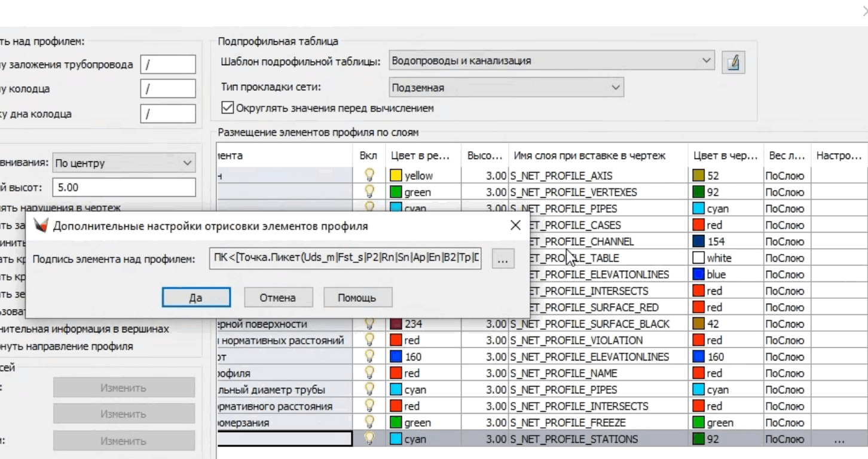Select the S_NET_PROFILE_SURFACE_RED layer name cell
868x459 pixels.
pos(598,307)
